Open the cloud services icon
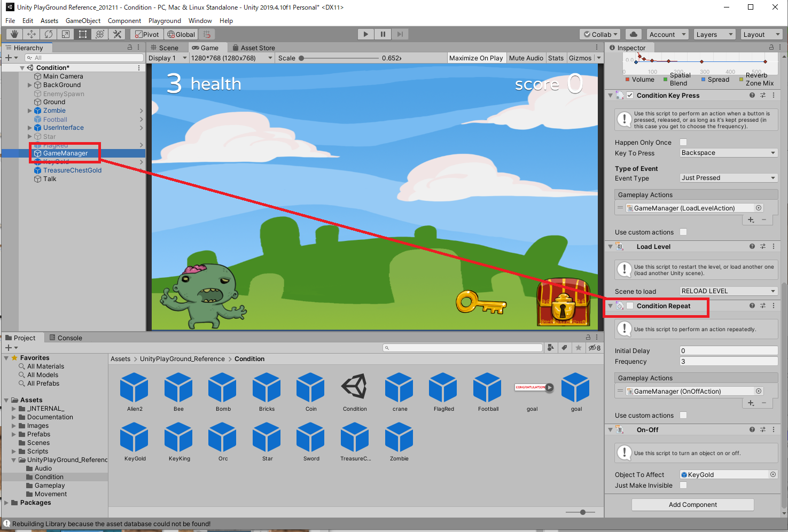Image resolution: width=788 pixels, height=532 pixels. pyautogui.click(x=633, y=34)
